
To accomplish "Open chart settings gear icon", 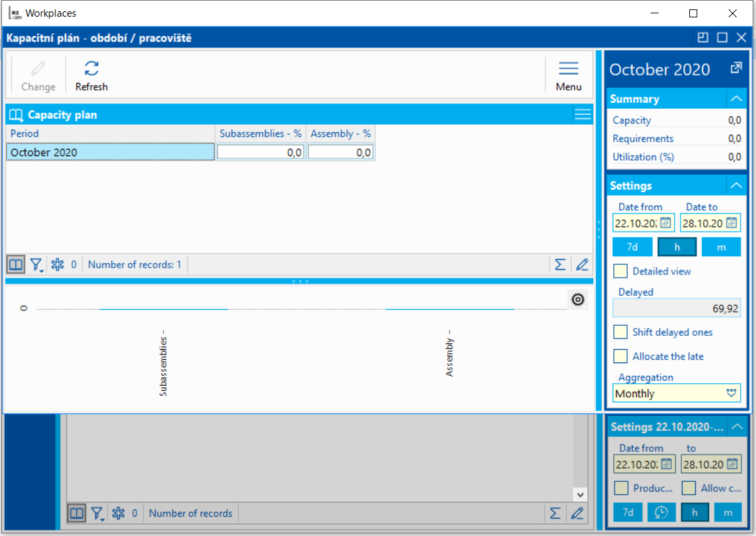I will [578, 300].
